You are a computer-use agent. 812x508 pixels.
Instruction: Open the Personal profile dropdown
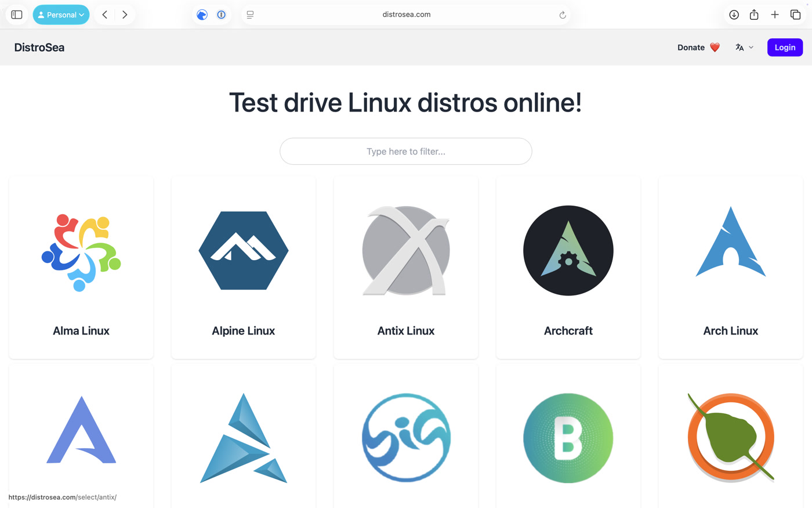pyautogui.click(x=61, y=15)
